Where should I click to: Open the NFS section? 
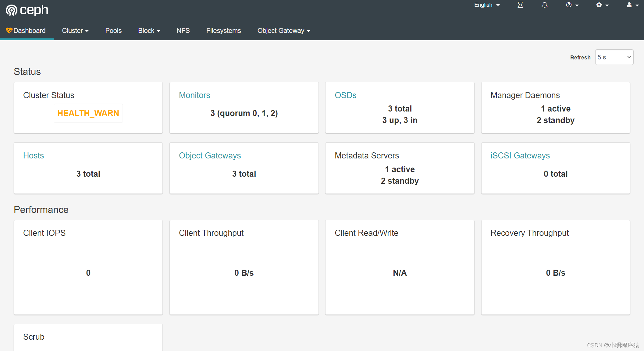click(x=183, y=30)
